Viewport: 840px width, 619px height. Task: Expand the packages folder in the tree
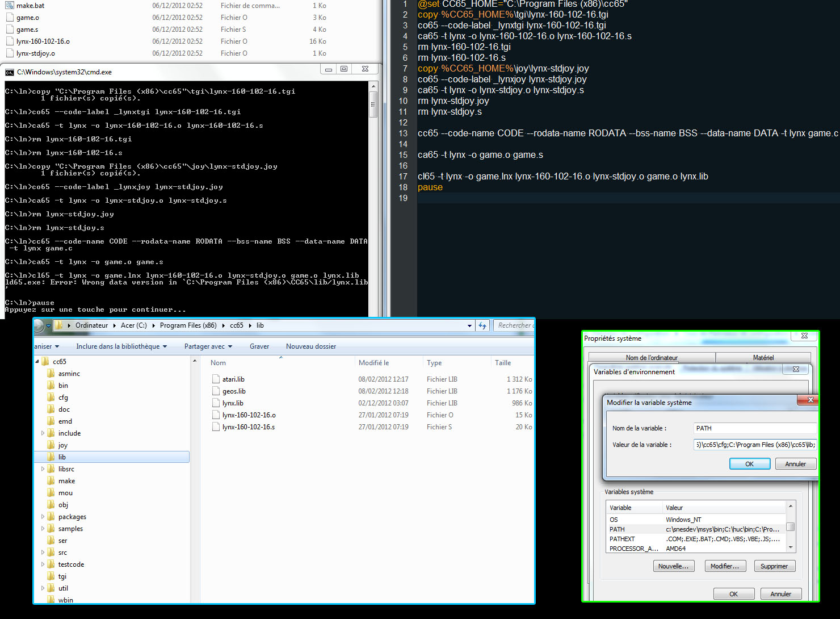click(43, 517)
